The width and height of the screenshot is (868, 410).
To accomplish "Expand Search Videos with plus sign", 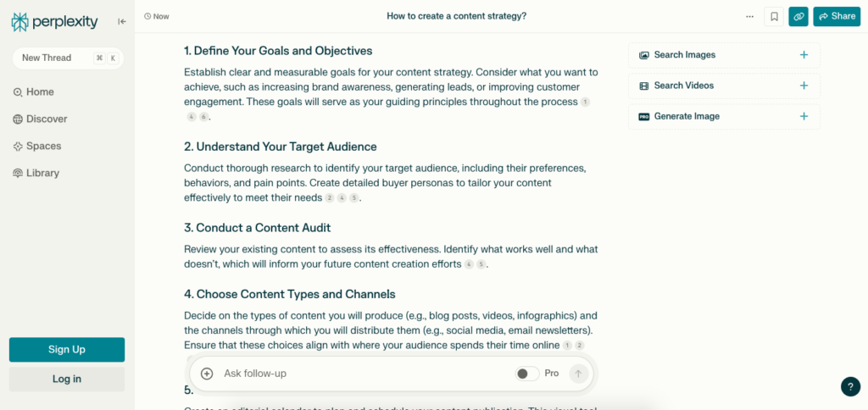I will tap(804, 86).
